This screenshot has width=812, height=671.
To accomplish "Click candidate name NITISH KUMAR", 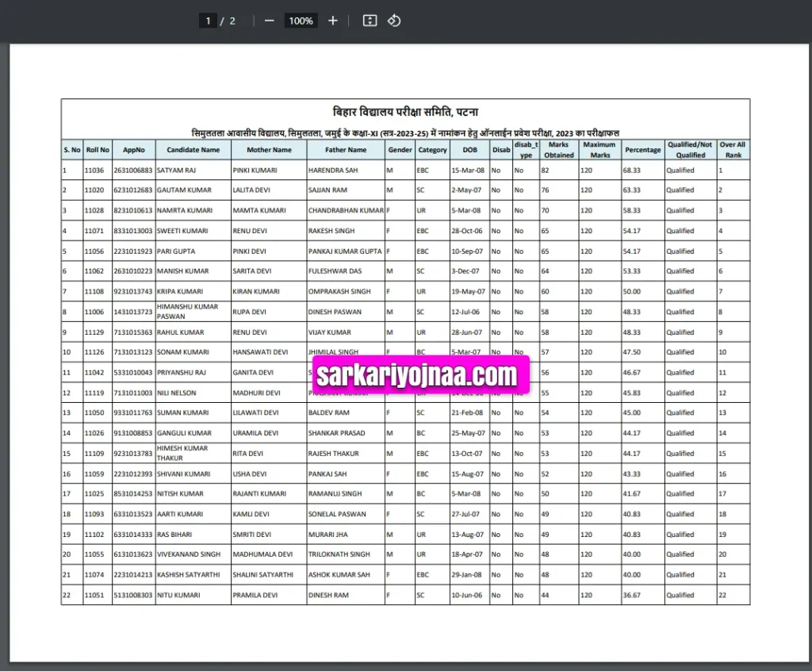I will 180,494.
